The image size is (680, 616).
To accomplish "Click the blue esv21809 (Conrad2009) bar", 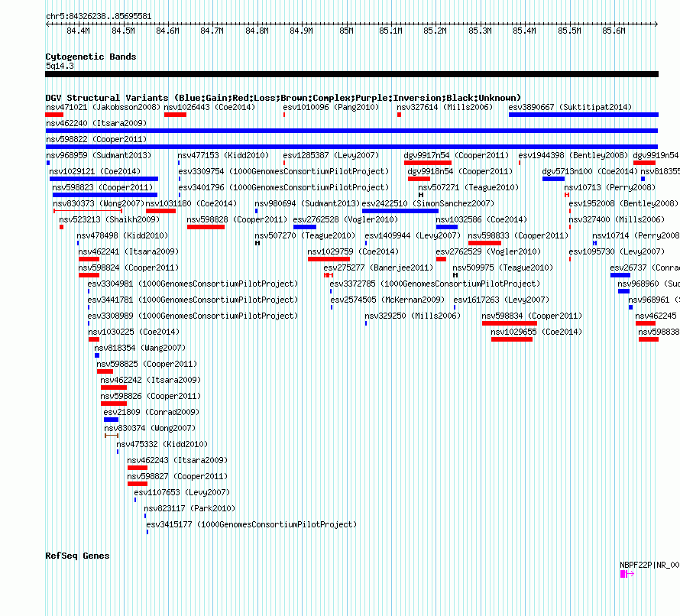I will click(111, 420).
